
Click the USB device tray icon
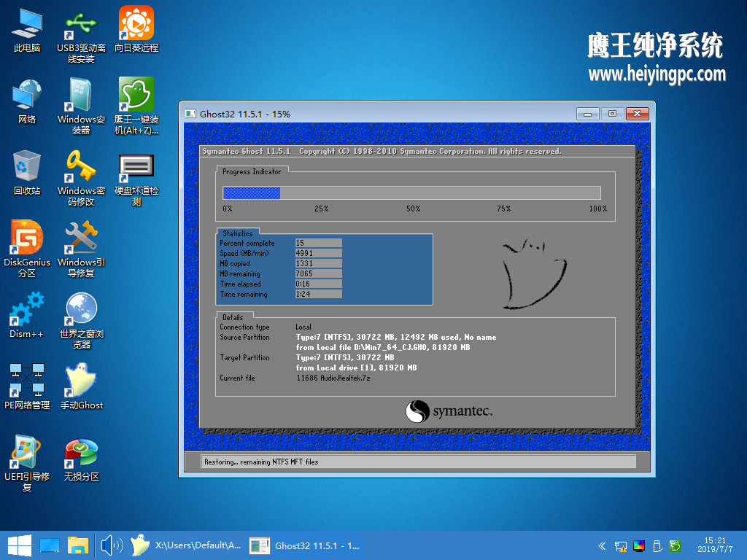click(x=657, y=546)
